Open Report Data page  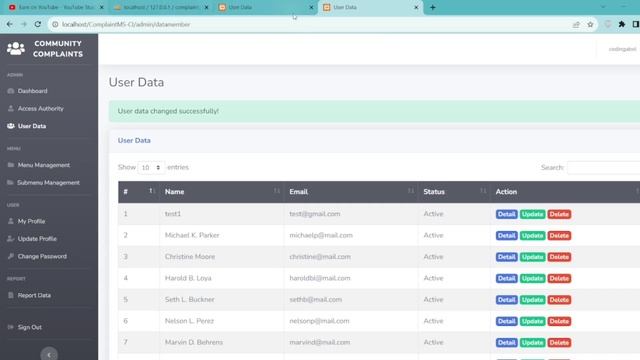point(34,295)
